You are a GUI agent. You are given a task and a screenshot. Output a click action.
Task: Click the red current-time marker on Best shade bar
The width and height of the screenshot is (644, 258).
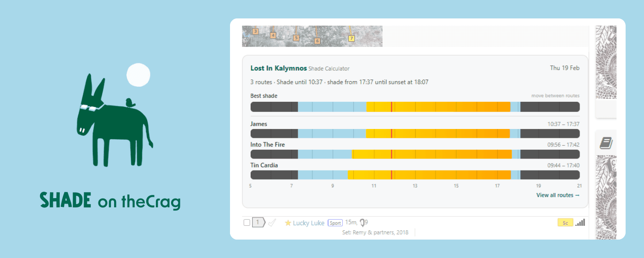(x=391, y=107)
